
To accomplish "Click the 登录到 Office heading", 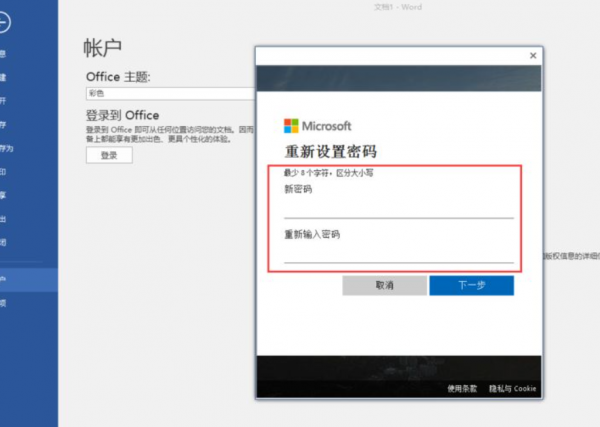I will (122, 115).
